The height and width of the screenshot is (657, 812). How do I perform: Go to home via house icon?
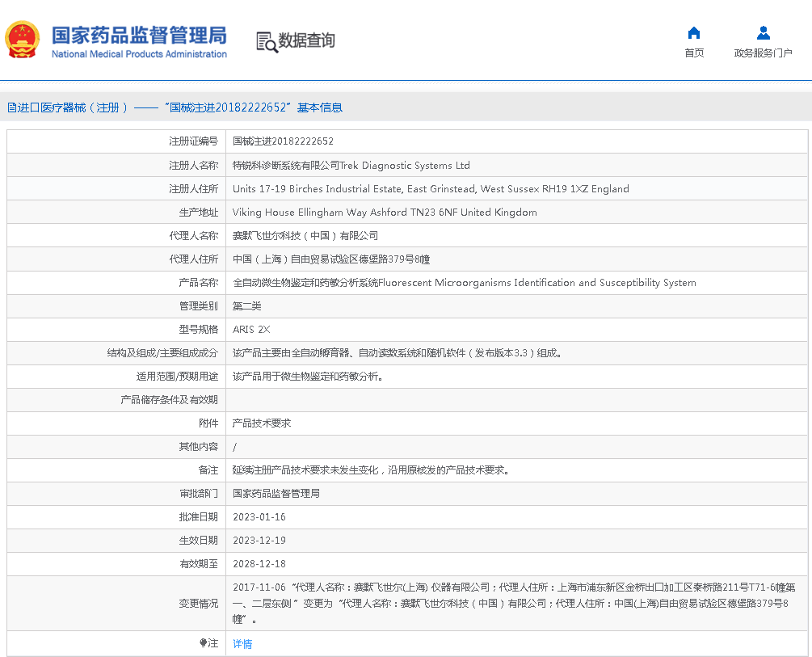point(694,33)
